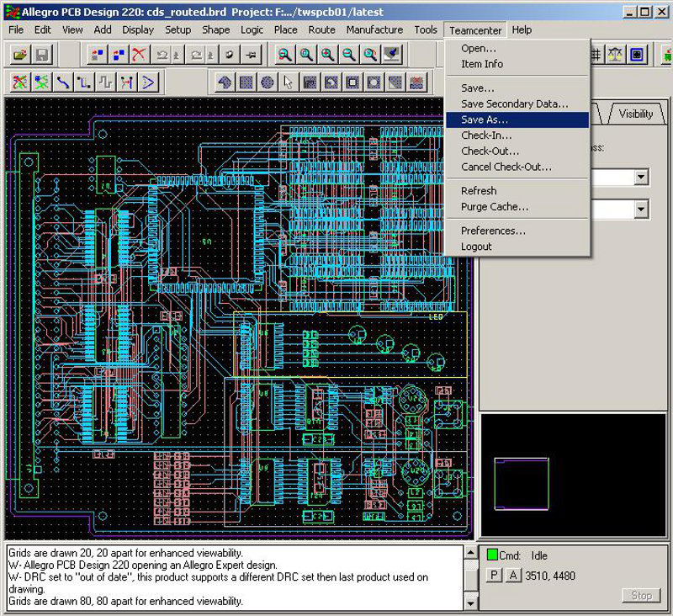
Task: Select Purge Cache... menu entry
Action: point(517,207)
